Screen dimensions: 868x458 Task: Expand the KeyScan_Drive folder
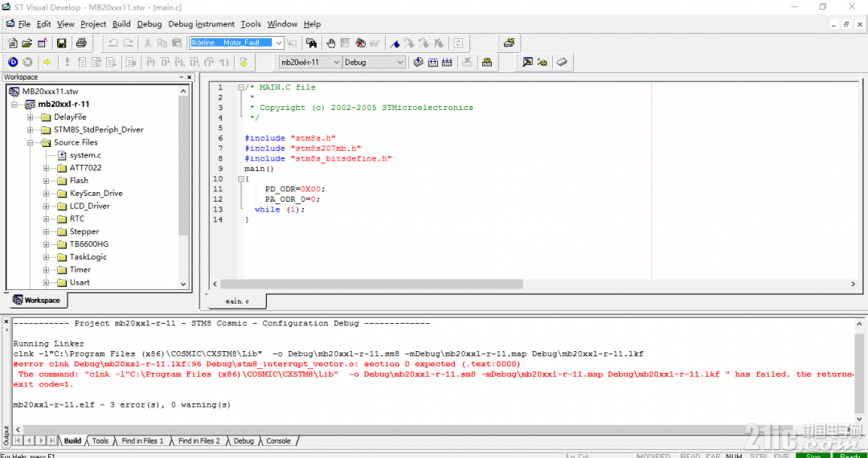coord(46,194)
